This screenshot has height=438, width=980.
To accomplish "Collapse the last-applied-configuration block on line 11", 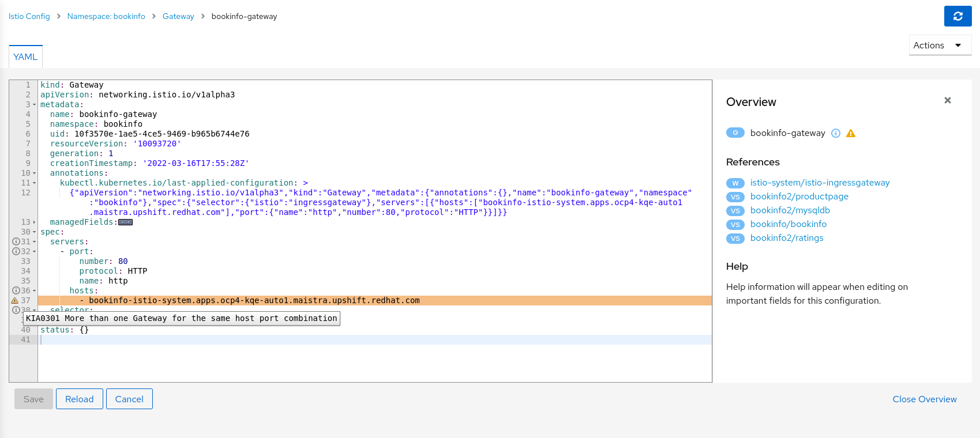I will [x=34, y=183].
